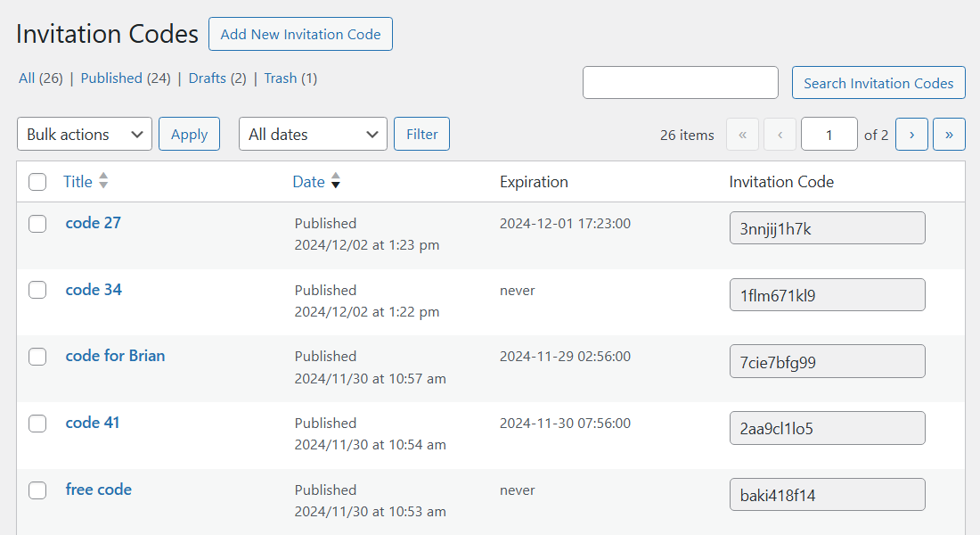Click expiration text 2024-11-29 02:56:00
This screenshot has height=535, width=980.
(565, 356)
